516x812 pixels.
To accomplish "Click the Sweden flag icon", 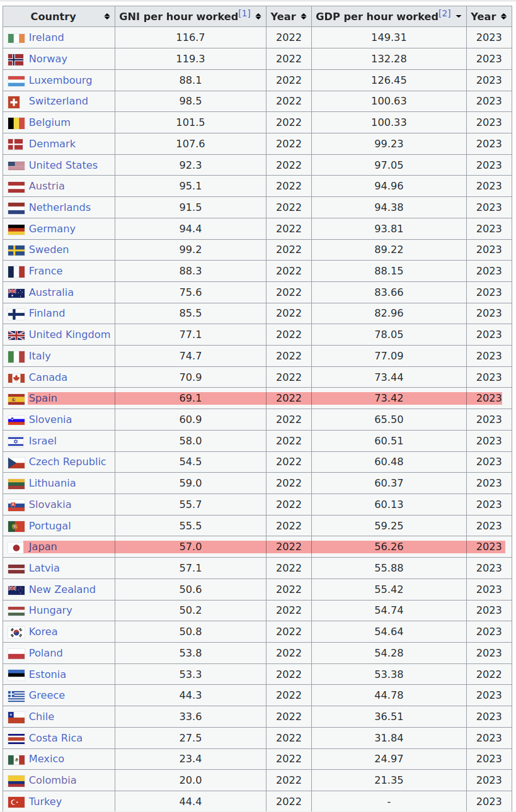I will [16, 250].
